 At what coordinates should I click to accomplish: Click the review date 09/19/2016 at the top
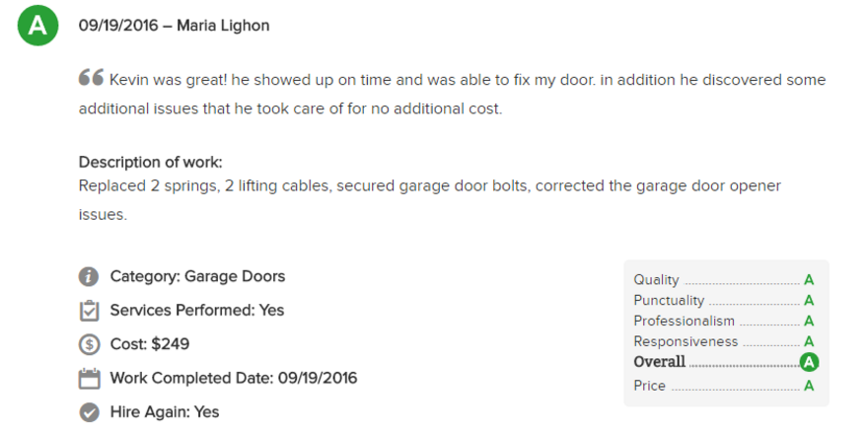click(118, 26)
